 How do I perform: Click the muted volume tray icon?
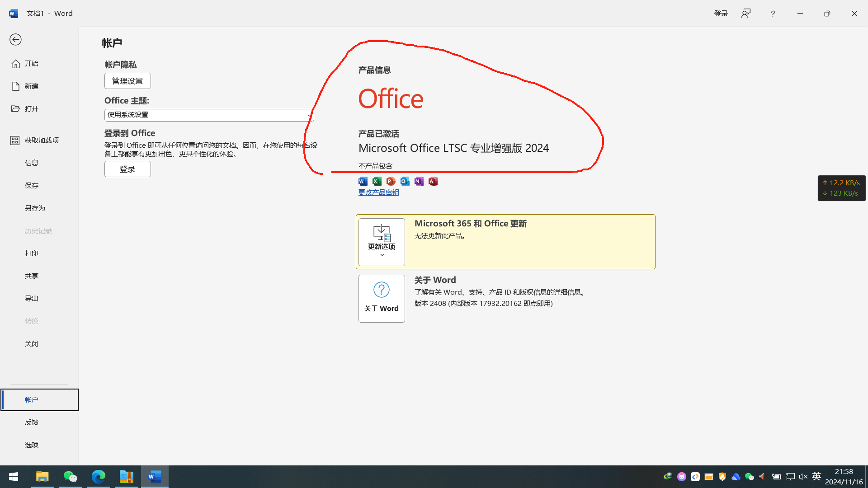[803, 477]
